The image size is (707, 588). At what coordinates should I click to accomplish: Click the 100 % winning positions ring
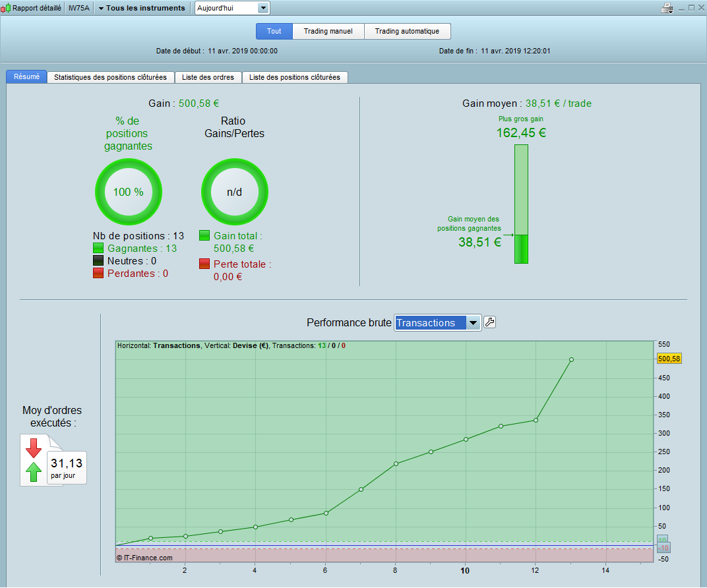tap(129, 192)
